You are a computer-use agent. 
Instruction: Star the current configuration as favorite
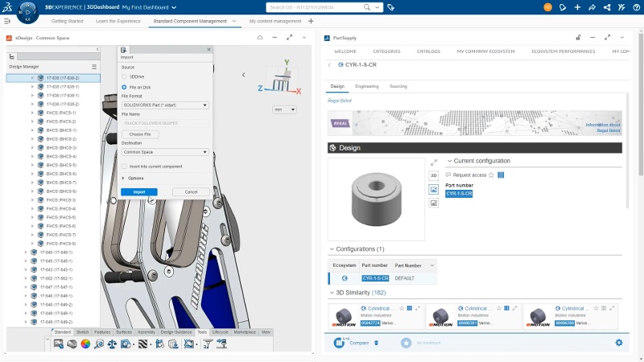point(491,175)
